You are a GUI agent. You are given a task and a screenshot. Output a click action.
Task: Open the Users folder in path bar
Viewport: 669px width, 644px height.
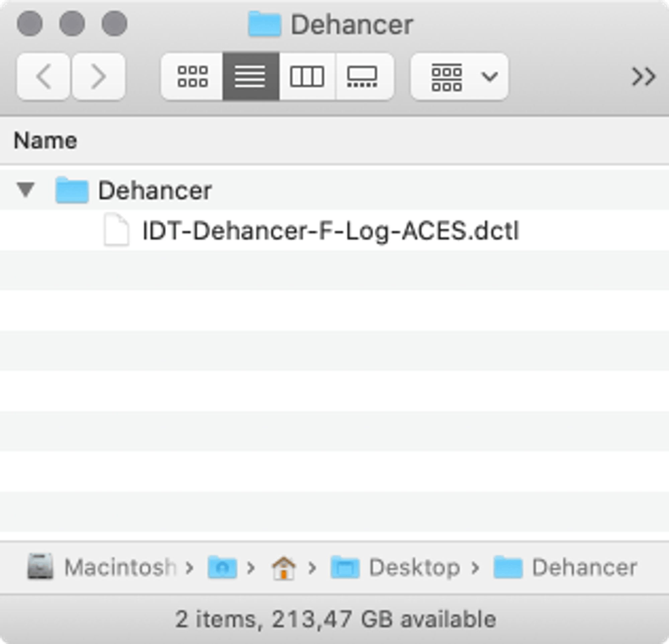click(222, 567)
